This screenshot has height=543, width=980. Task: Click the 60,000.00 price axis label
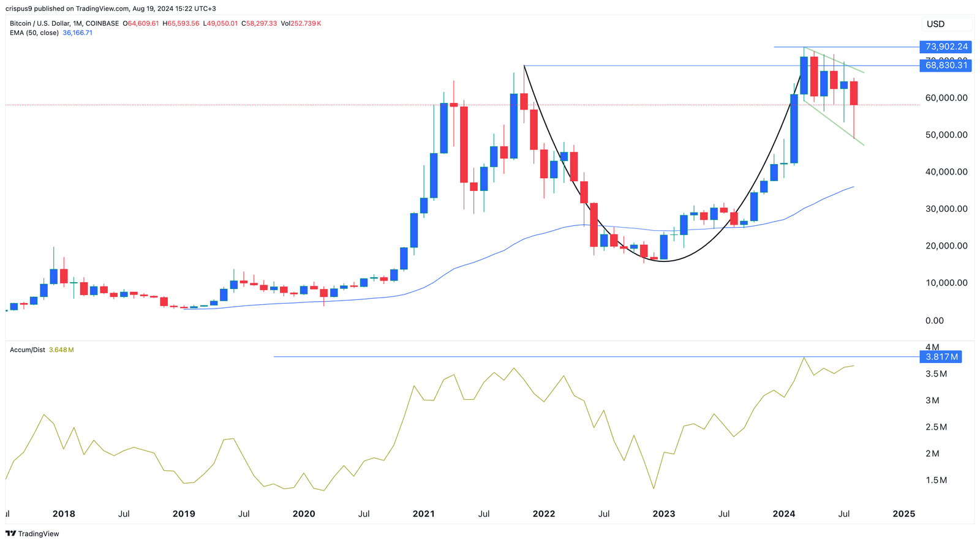[x=946, y=97]
